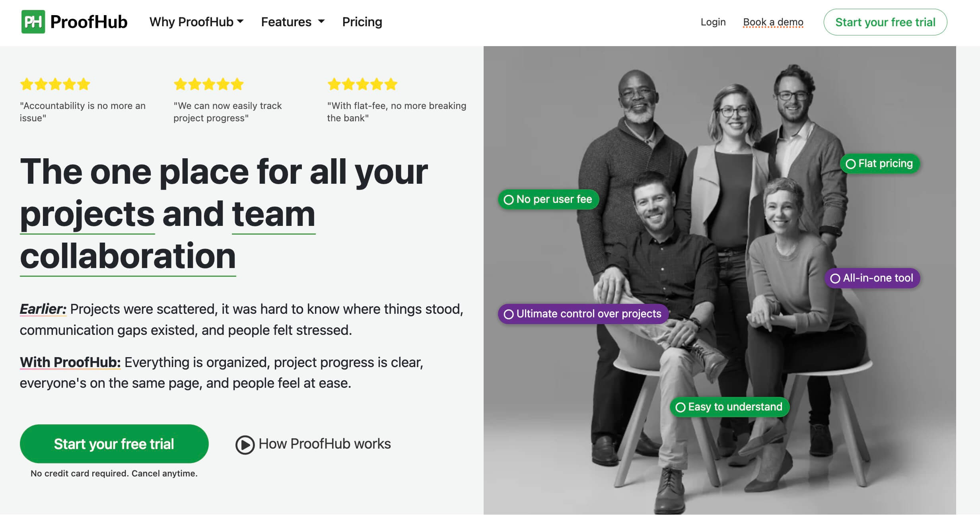Click the Ultimate control over projects badge
Image resolution: width=980 pixels, height=517 pixels.
[583, 314]
